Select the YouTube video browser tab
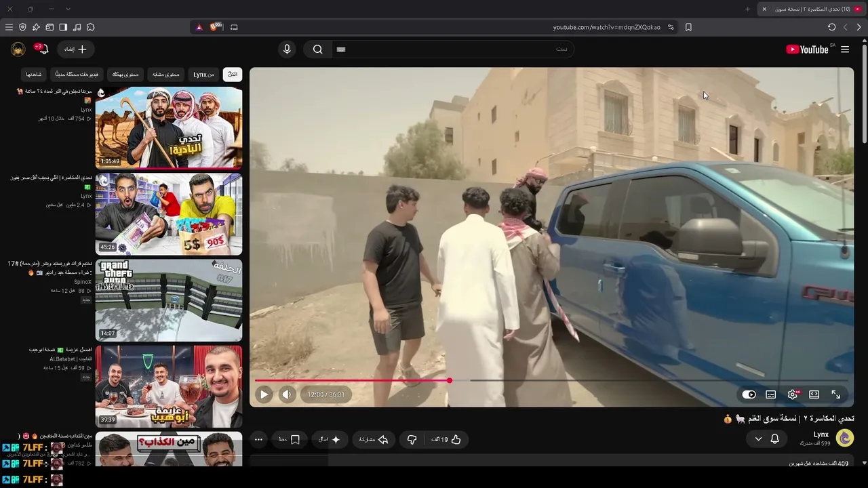Image resolution: width=868 pixels, height=488 pixels. [x=812, y=9]
